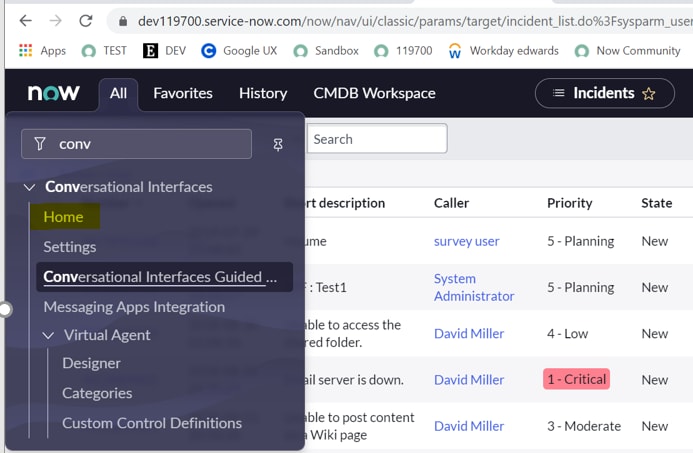The image size is (693, 453).
Task: Collapse Conversational Interfaces section
Action: pyautogui.click(x=29, y=187)
